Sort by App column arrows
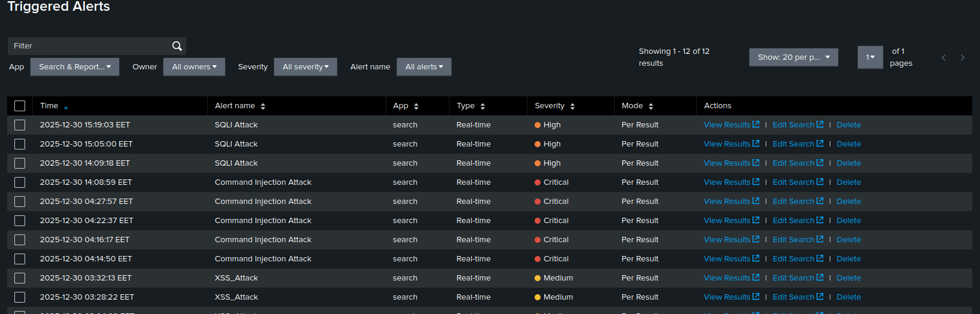This screenshot has width=980, height=314. coord(416,106)
